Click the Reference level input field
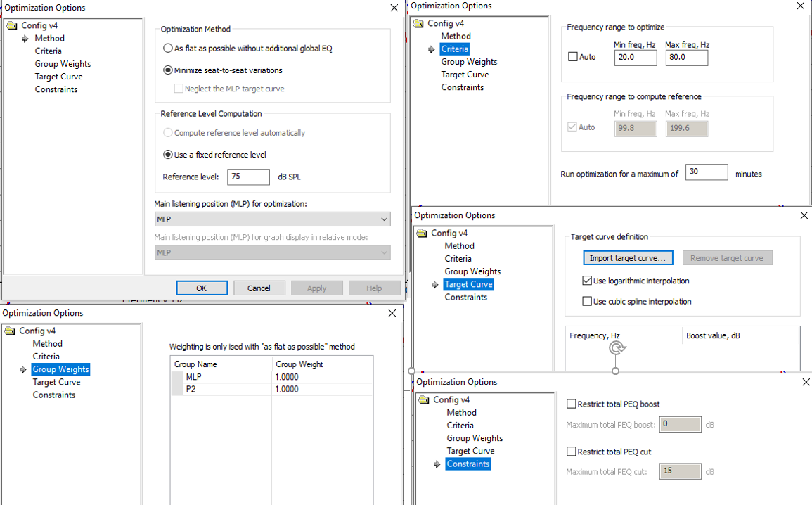 (248, 177)
